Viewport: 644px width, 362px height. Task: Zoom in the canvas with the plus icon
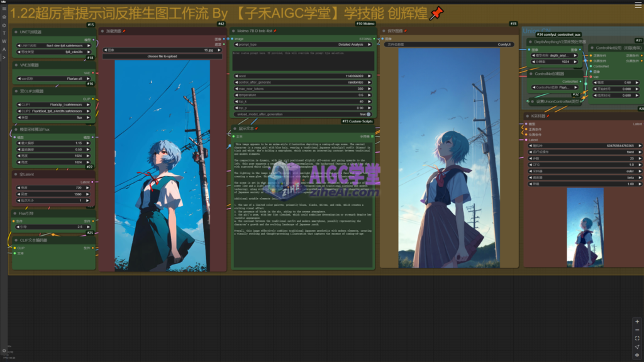pos(637,322)
